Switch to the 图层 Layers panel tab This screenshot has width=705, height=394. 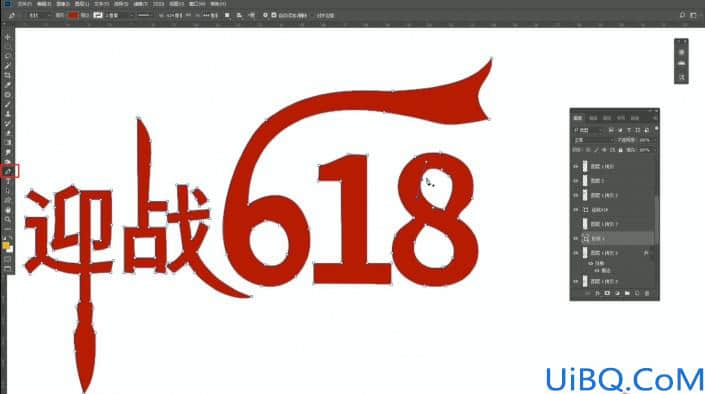click(578, 118)
